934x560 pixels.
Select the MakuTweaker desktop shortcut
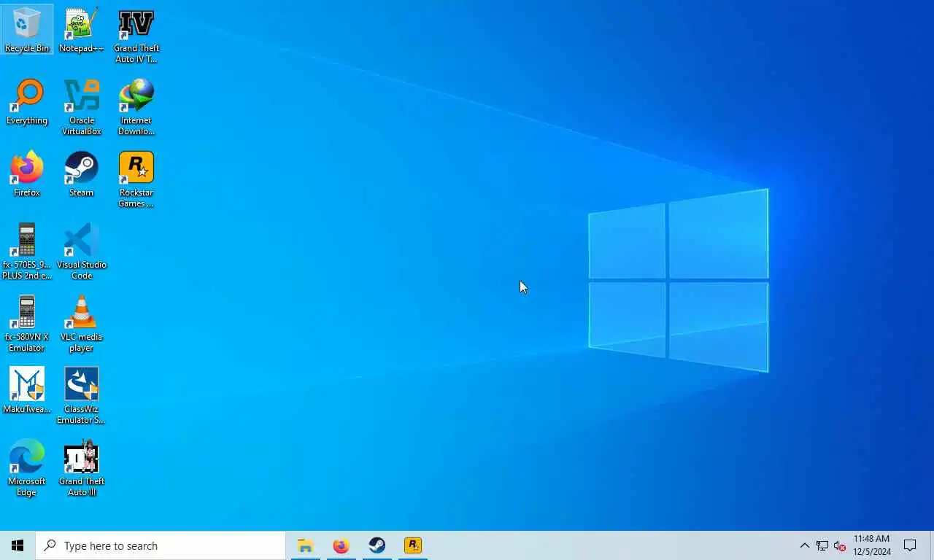27,391
